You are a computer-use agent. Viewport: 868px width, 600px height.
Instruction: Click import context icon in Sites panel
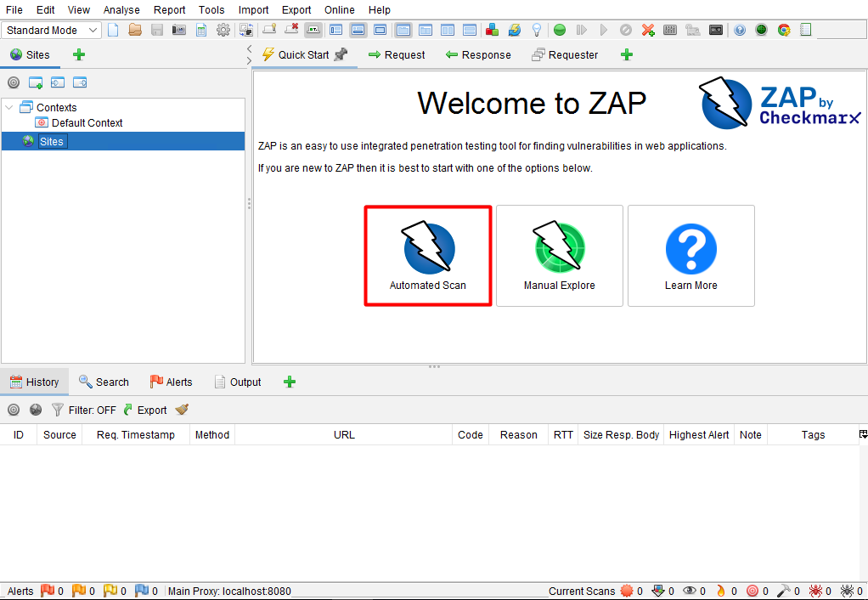[58, 82]
